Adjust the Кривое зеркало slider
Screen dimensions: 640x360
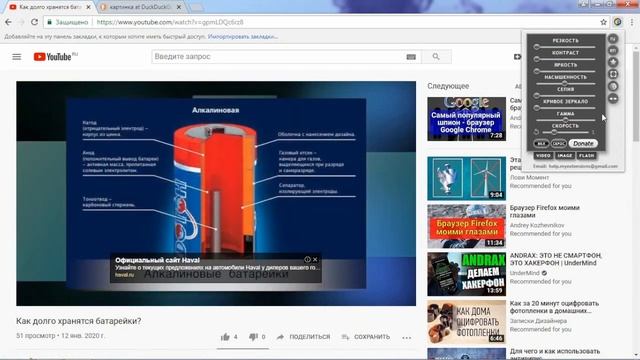tap(565, 108)
